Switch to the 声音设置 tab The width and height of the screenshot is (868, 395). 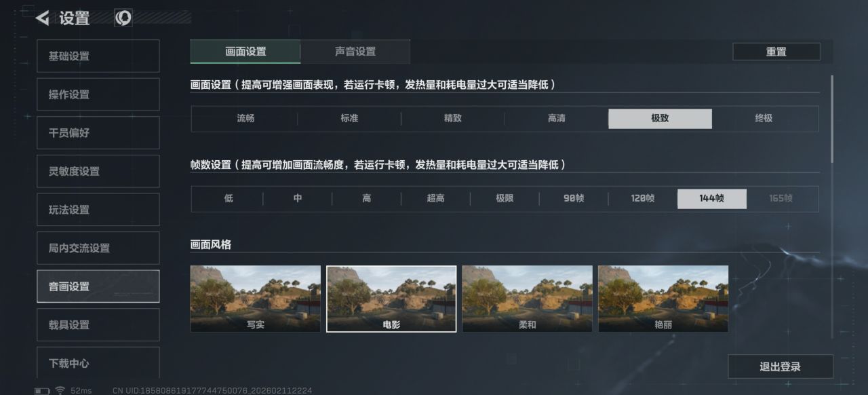(355, 52)
